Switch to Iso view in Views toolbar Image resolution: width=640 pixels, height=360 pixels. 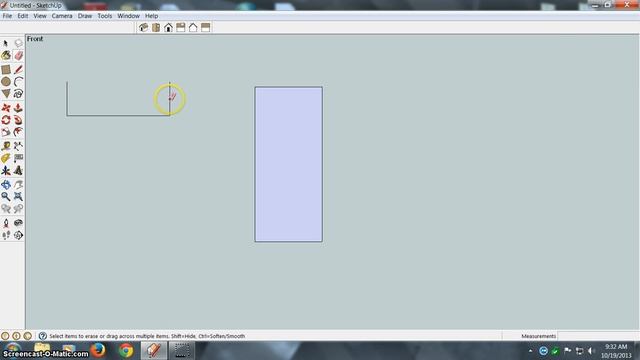(143, 27)
